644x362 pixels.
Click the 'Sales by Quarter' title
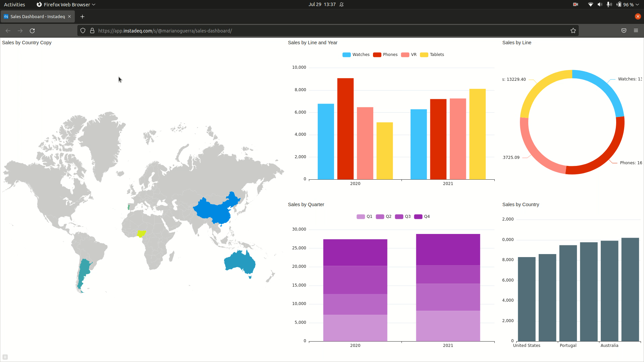click(306, 204)
